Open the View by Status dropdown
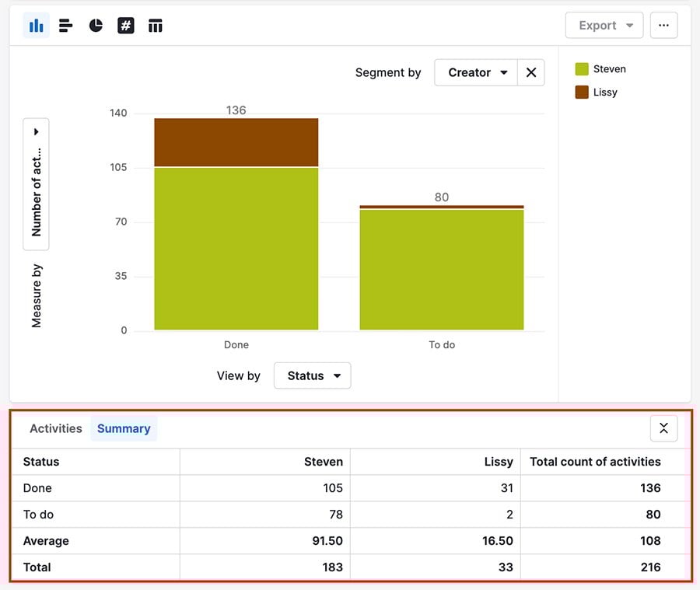 coord(311,375)
